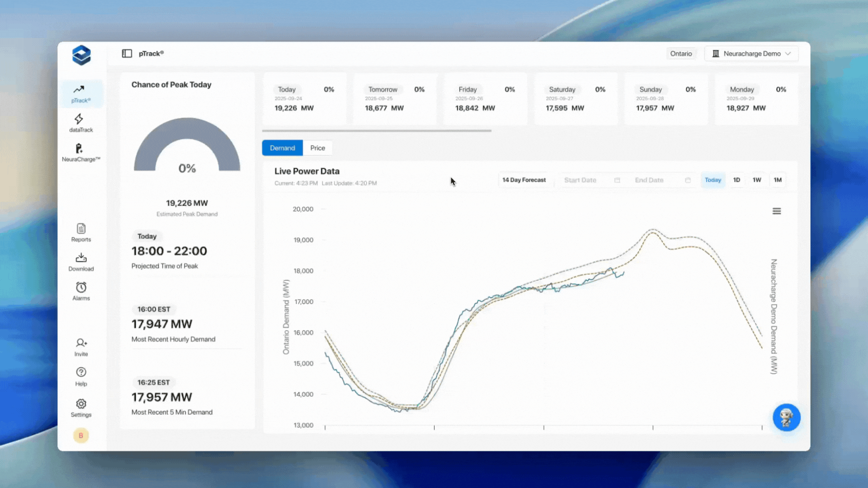
Task: Expand the Neuracharge Demo organization dropdown
Action: point(751,54)
